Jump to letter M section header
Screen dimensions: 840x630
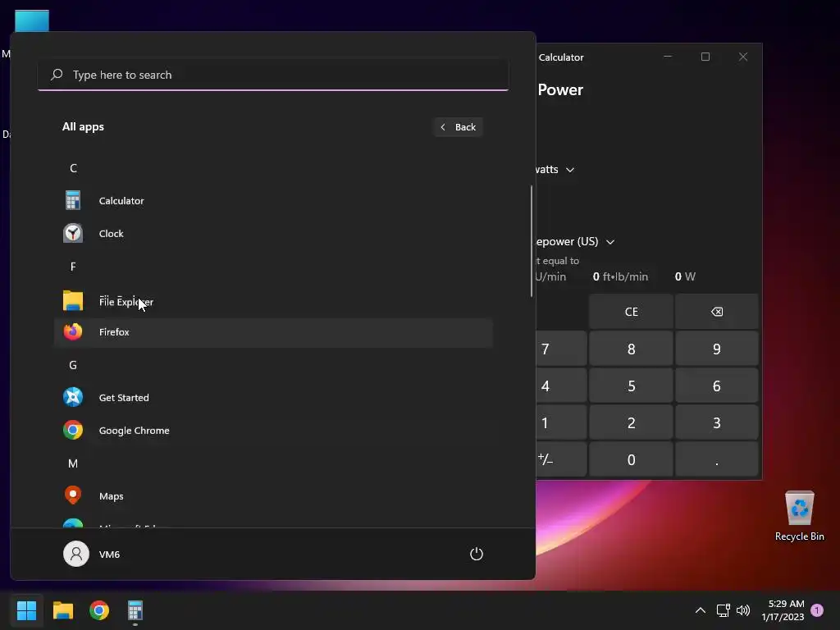(x=73, y=463)
